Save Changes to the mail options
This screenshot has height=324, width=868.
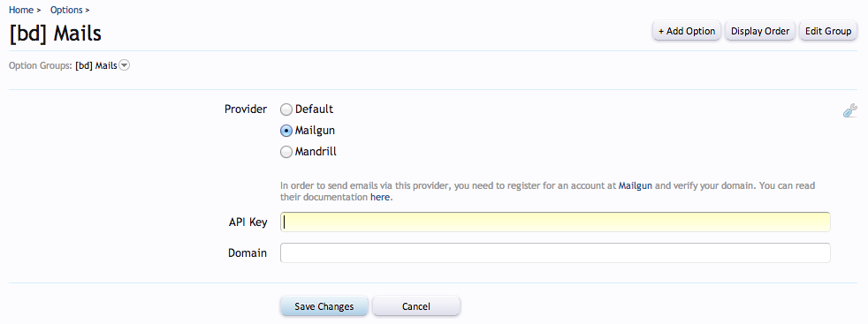[324, 306]
